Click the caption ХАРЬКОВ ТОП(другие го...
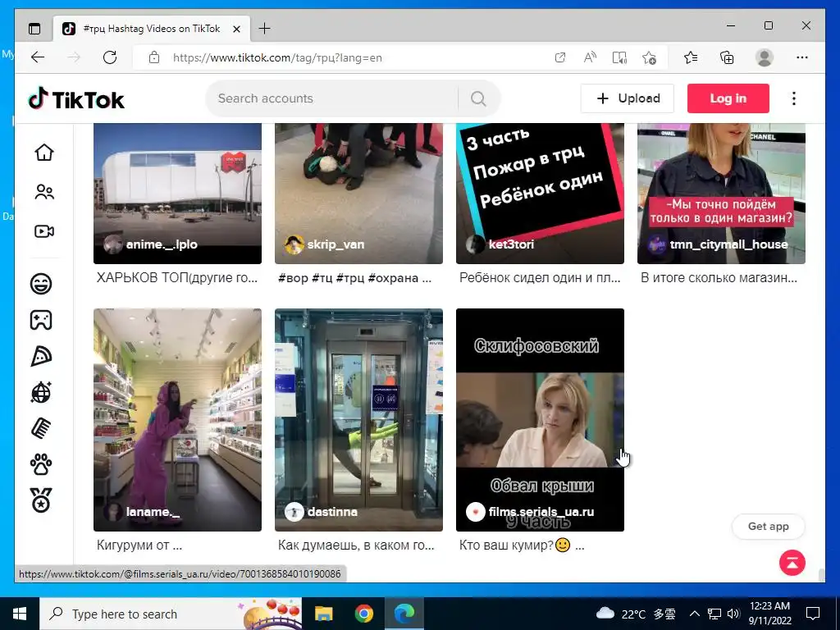Screen dimensions: 840x630 pyautogui.click(x=177, y=278)
